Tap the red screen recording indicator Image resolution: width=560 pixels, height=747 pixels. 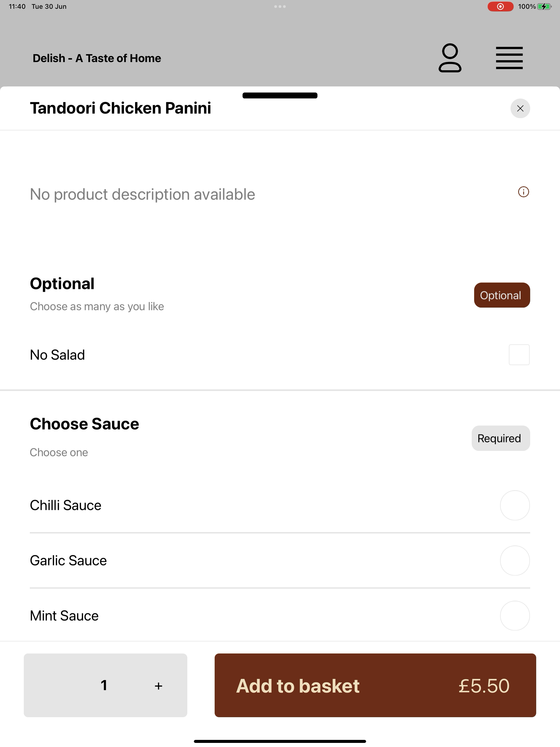(500, 6)
